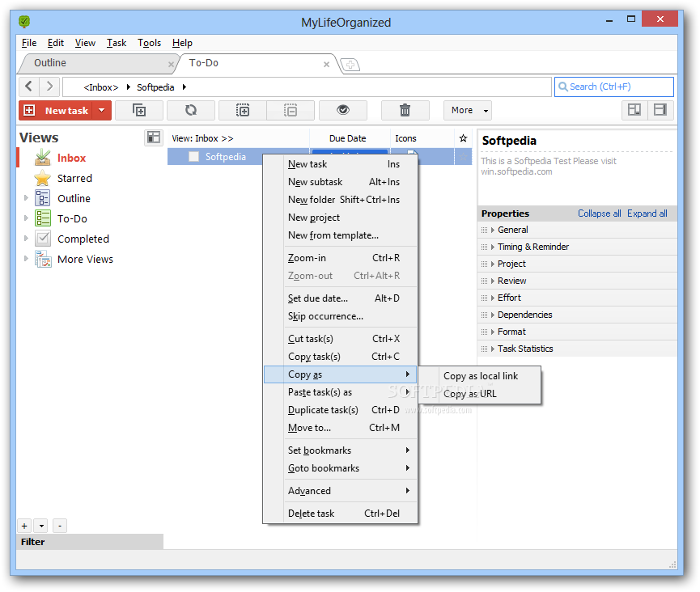Click the back navigation arrow
Image resolution: width=700 pixels, height=592 pixels.
[29, 86]
